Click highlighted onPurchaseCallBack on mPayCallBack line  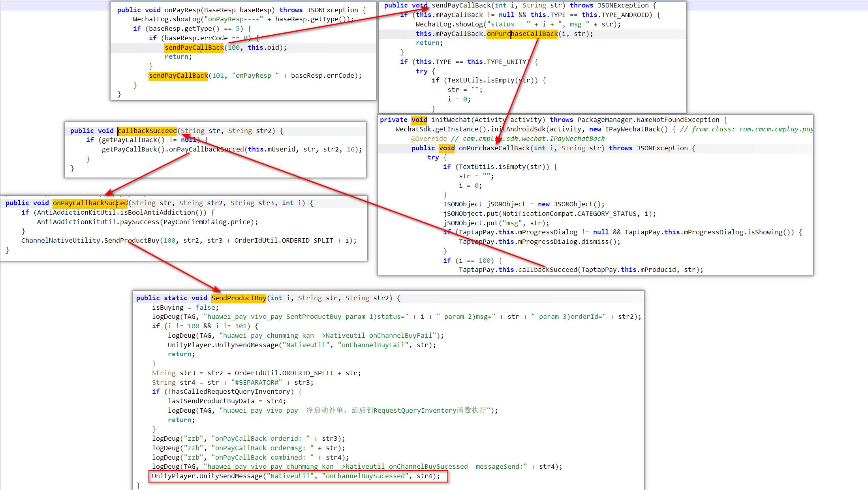point(522,34)
